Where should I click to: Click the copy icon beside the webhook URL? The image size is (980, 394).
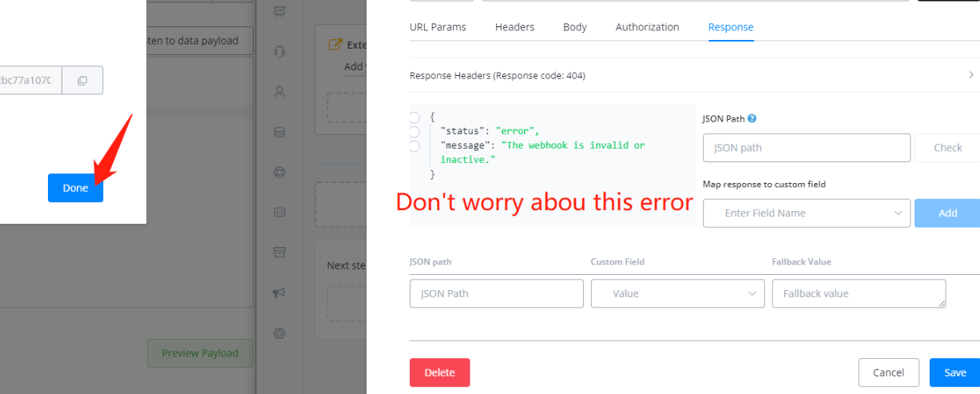(82, 81)
